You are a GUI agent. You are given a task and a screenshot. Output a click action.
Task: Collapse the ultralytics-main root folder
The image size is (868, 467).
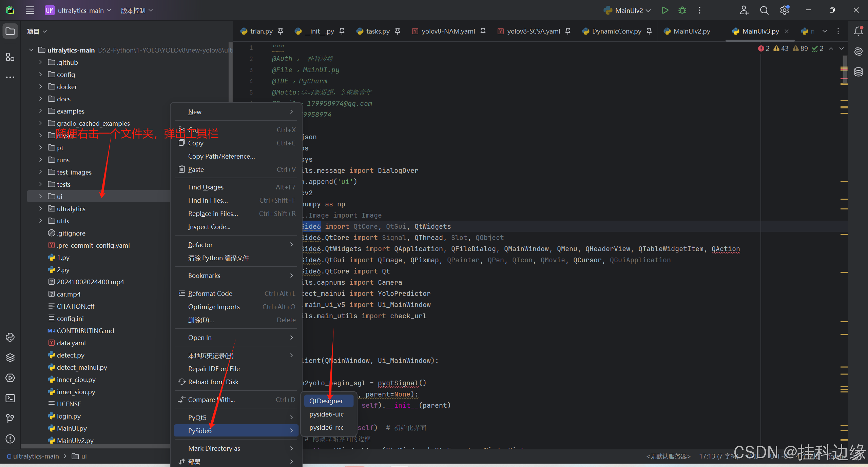click(31, 50)
